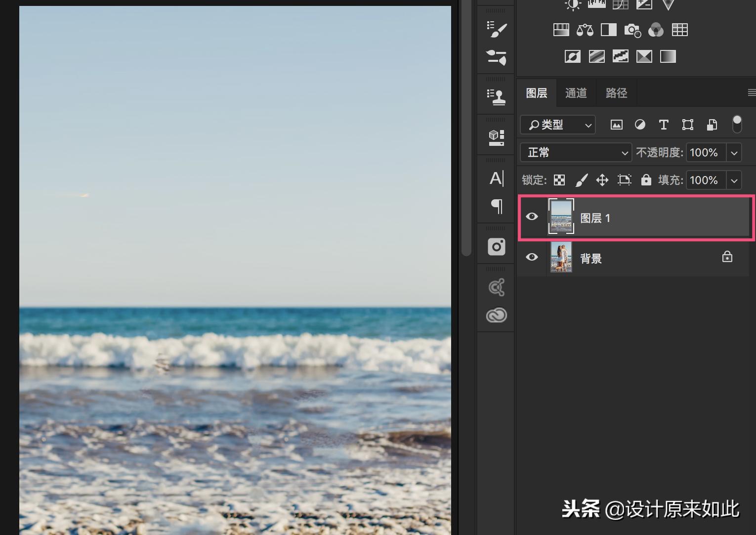Open the Brush Settings panel icon
This screenshot has width=756, height=535.
497,29
